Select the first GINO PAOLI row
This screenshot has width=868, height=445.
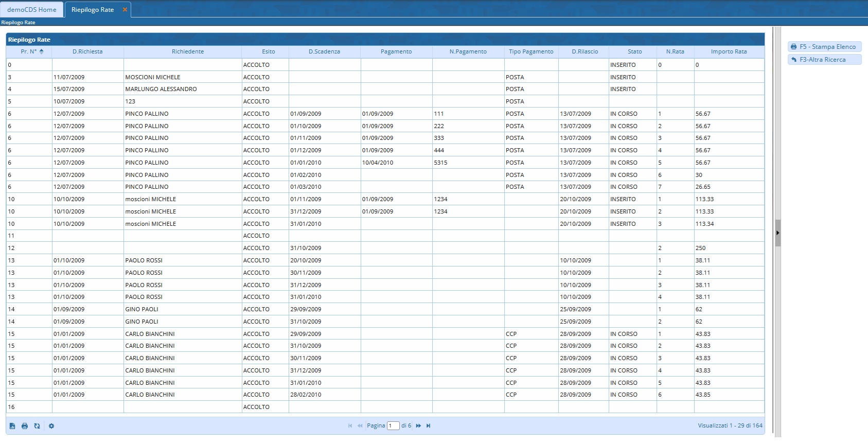141,309
